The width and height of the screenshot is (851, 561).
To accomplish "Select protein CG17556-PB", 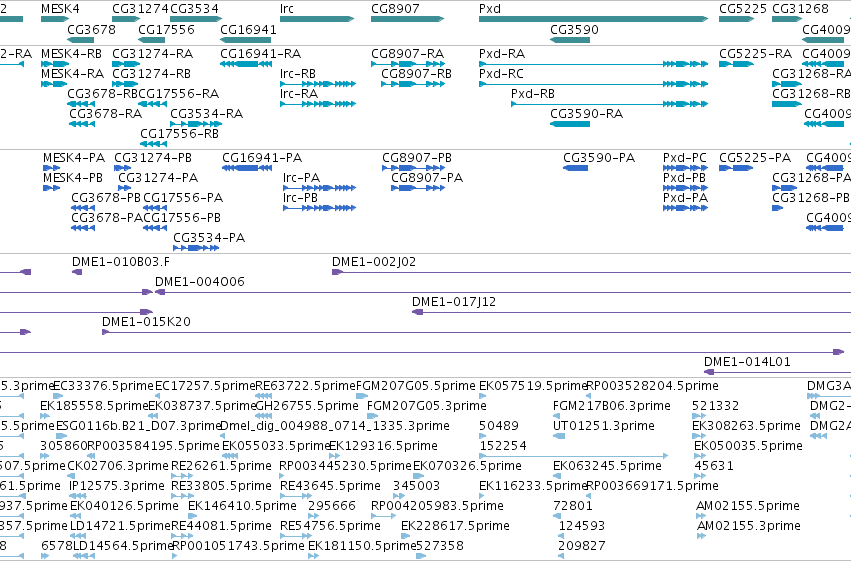I will [182, 218].
